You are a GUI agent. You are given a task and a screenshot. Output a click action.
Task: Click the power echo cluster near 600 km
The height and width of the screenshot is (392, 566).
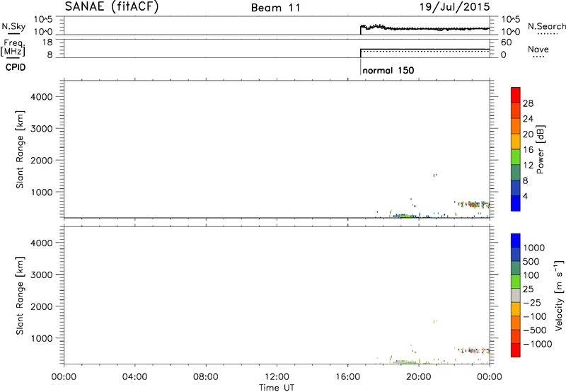473,204
